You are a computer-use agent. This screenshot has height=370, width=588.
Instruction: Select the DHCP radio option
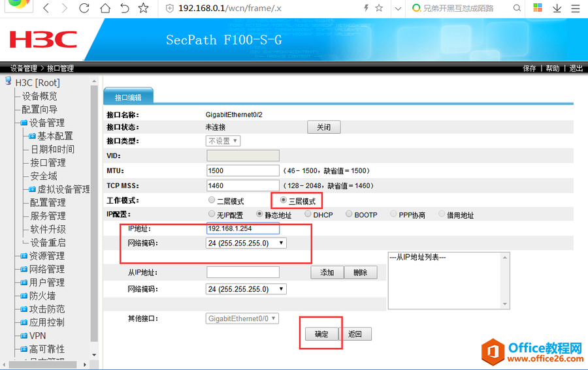pos(308,214)
